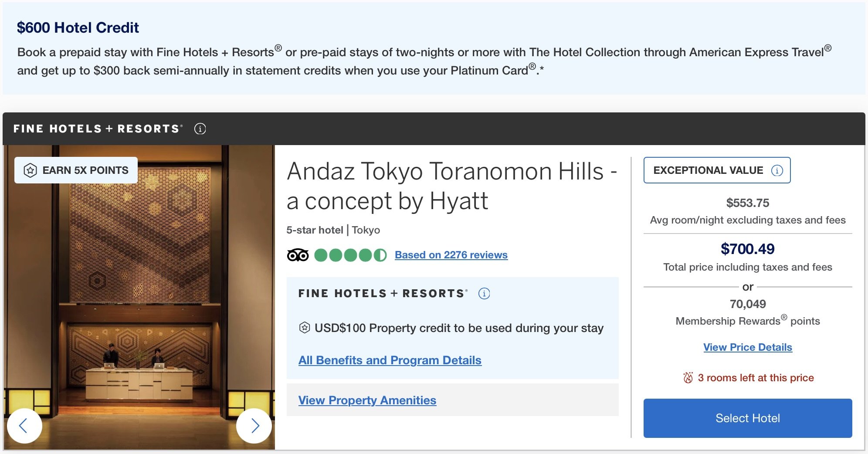Click the $600 Hotel Credit heading

pyautogui.click(x=78, y=27)
